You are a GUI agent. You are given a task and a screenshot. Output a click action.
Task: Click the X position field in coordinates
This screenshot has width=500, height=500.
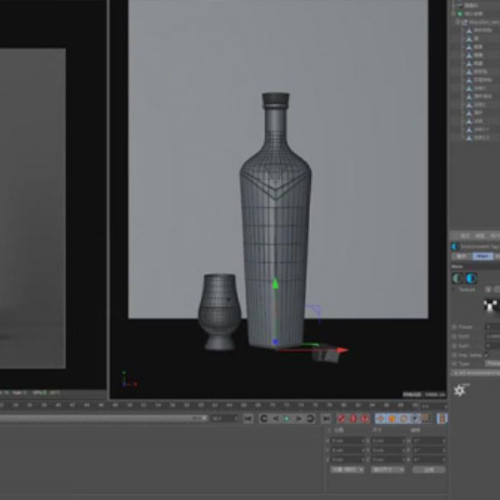point(348,441)
